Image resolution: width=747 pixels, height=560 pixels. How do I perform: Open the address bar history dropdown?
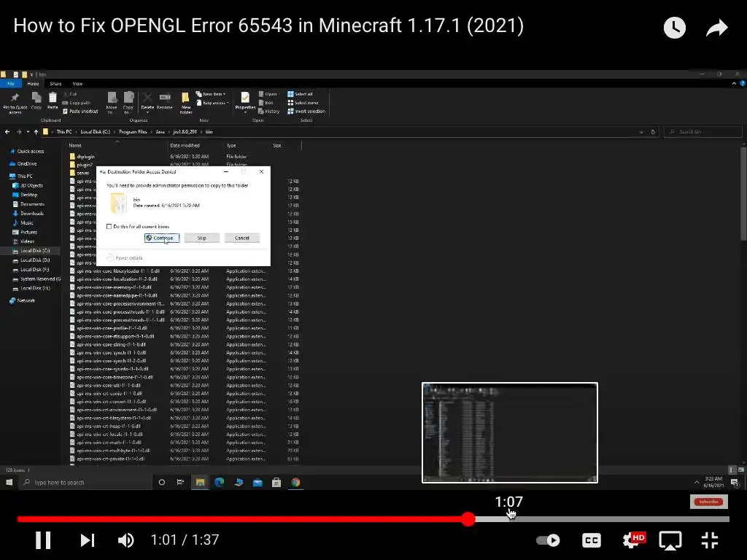641,132
